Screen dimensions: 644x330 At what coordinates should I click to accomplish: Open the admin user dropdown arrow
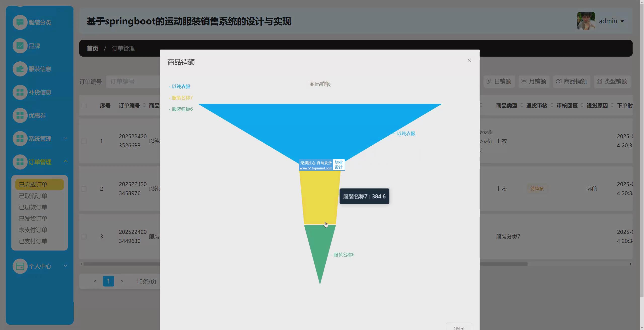622,21
